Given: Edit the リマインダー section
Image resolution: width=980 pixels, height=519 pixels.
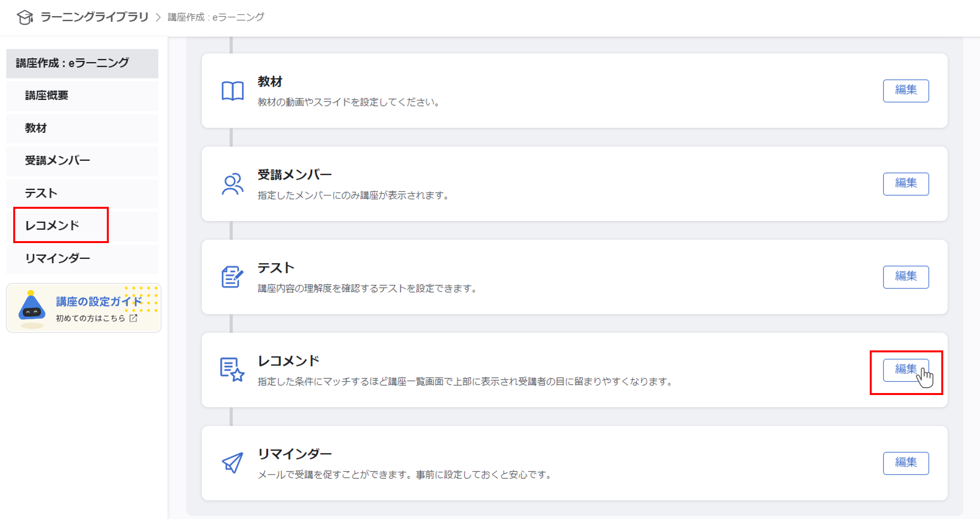Looking at the screenshot, I should [906, 463].
